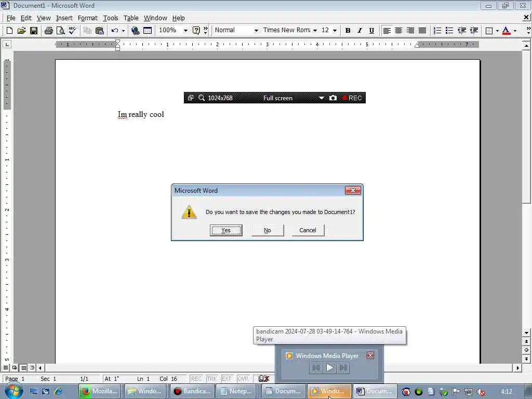Run Spelling and Grammar check
The height and width of the screenshot is (399, 532).
click(x=72, y=31)
